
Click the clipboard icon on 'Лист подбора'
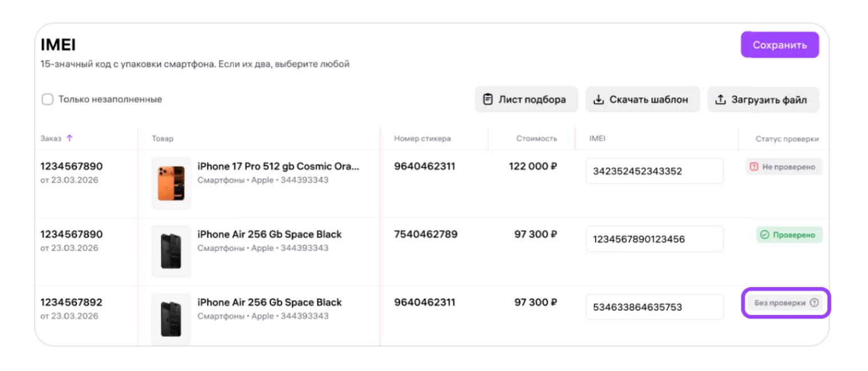(x=488, y=99)
